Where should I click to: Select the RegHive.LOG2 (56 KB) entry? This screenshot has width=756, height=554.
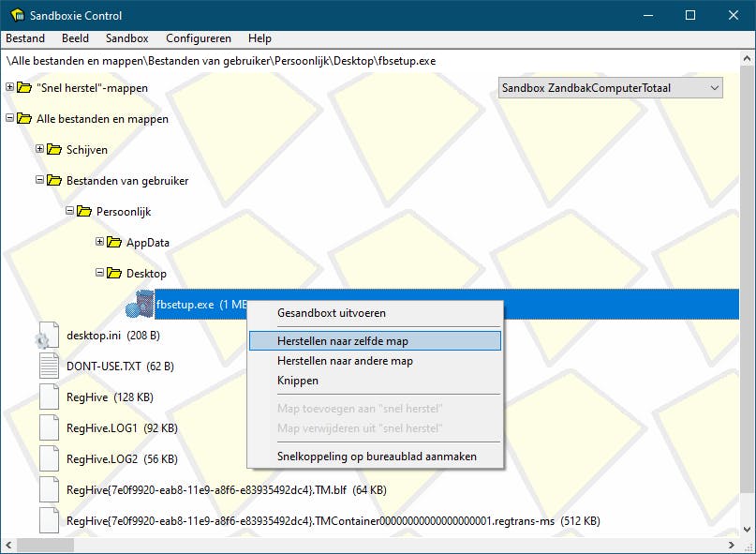coord(122,459)
